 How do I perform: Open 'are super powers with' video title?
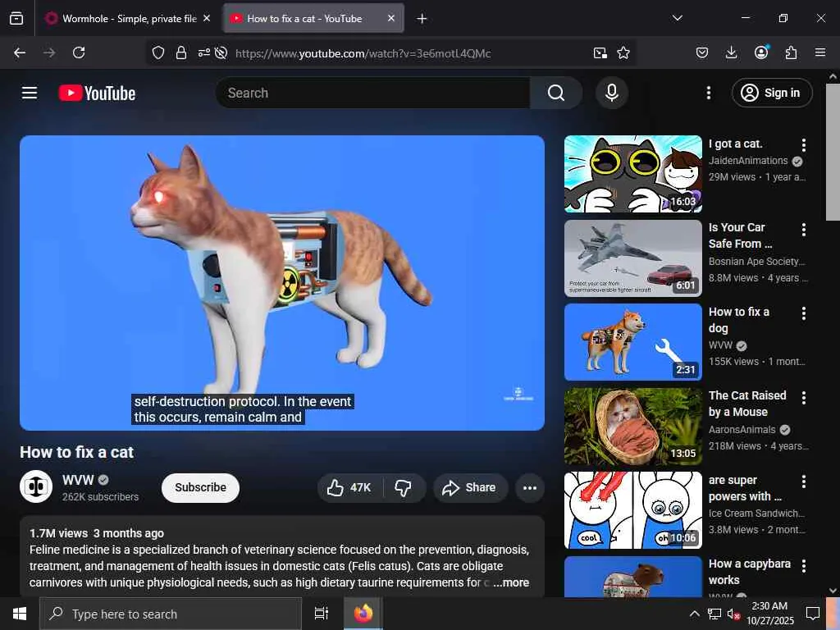click(745, 488)
